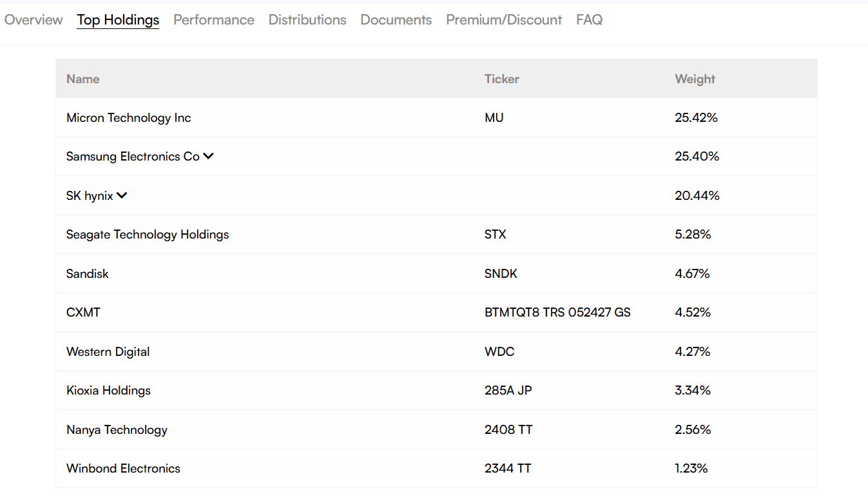
Task: Go to the Distributions tab
Action: click(x=307, y=20)
